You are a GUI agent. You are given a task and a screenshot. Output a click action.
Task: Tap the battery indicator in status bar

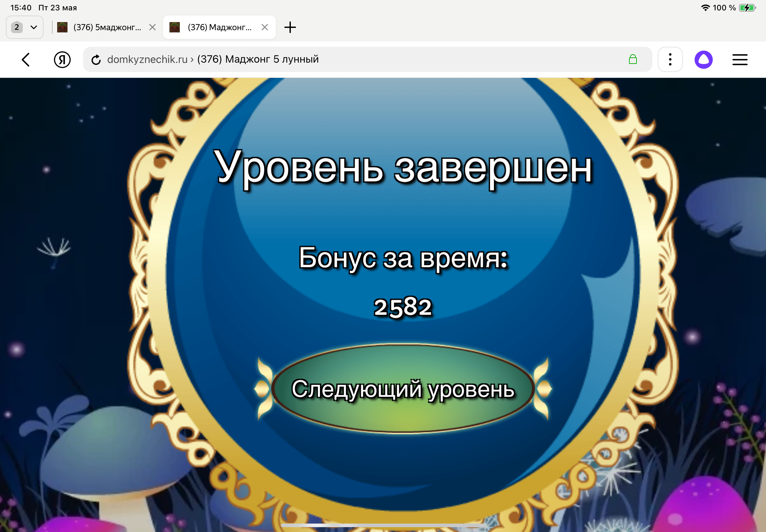pos(747,8)
